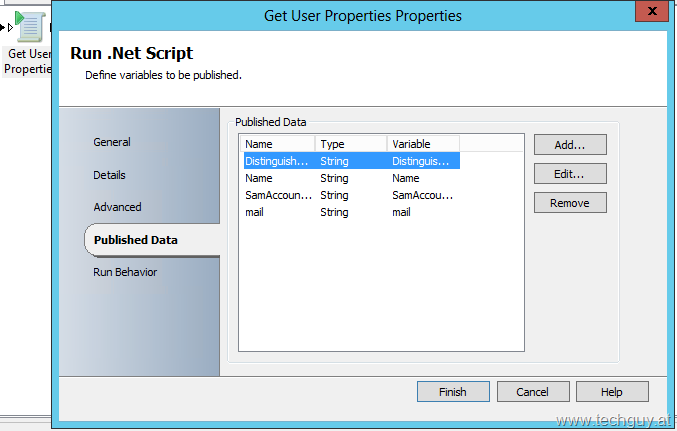This screenshot has width=677, height=431.
Task: Open the General tab
Action: point(112,142)
